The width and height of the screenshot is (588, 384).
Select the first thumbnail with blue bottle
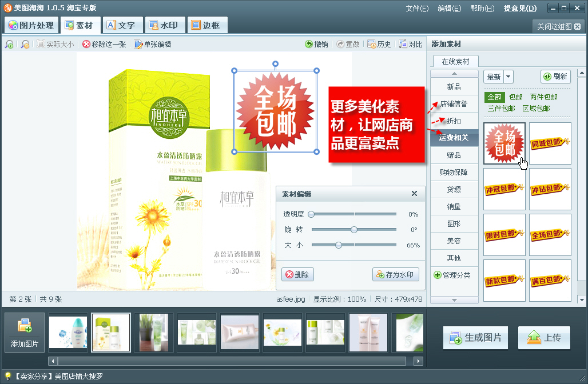coord(68,333)
